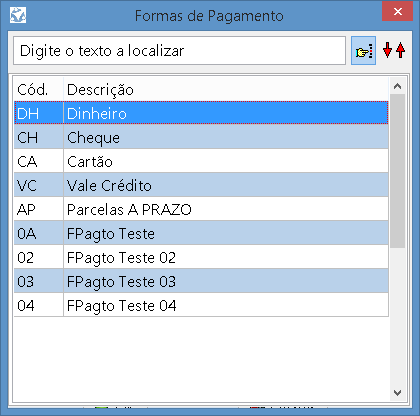Click the red sort arrows icon
This screenshot has width=420, height=416.
pyautogui.click(x=394, y=50)
